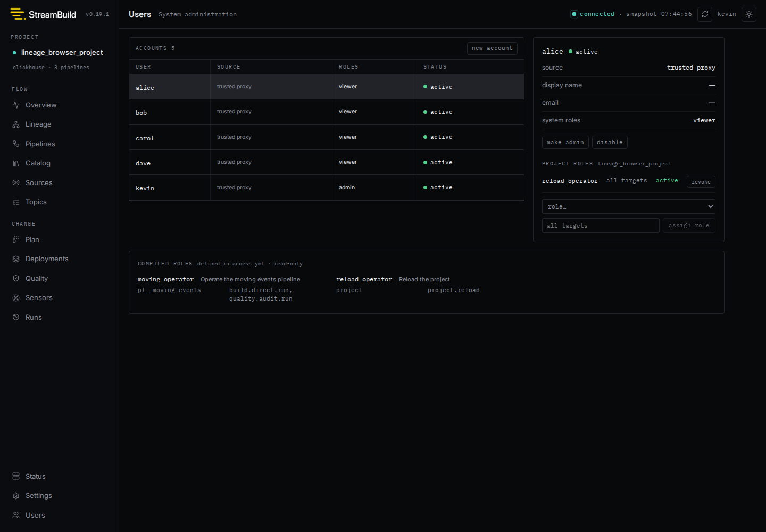Click the Settings gear icon

(16, 496)
